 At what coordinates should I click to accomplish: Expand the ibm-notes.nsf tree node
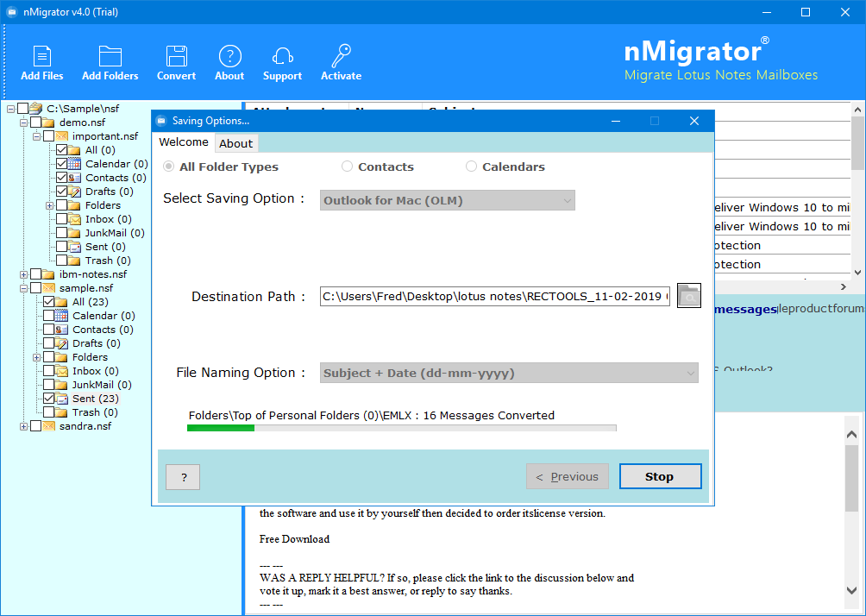[x=24, y=274]
